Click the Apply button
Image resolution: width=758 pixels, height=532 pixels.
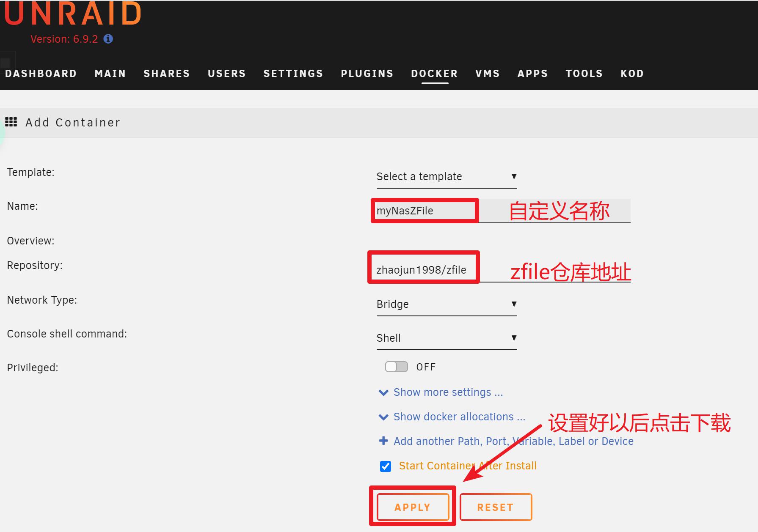coord(413,507)
